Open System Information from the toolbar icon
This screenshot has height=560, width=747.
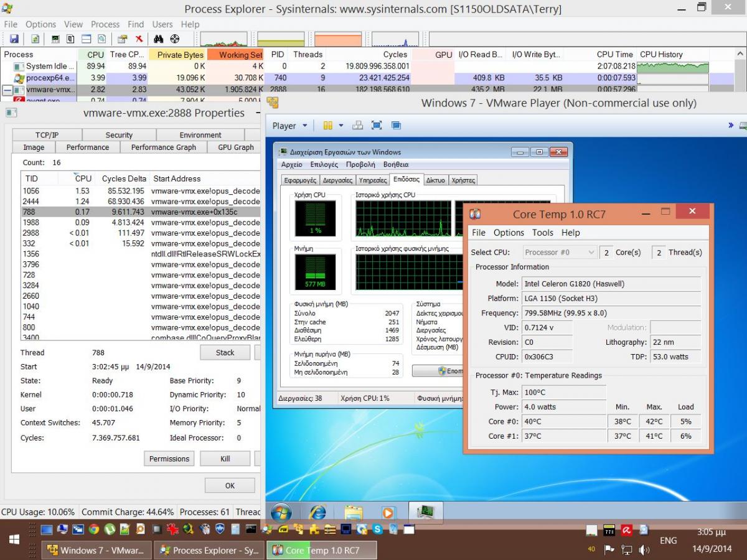point(55,39)
